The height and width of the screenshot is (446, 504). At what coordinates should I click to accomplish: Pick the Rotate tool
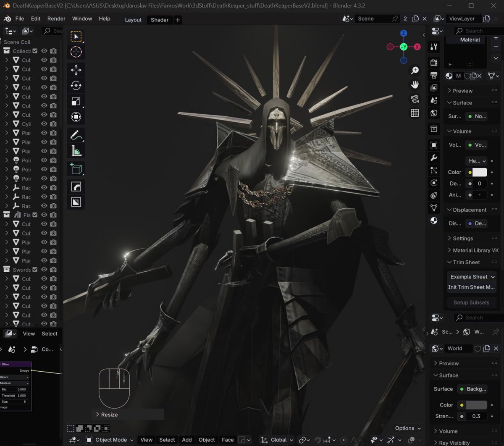coord(76,85)
